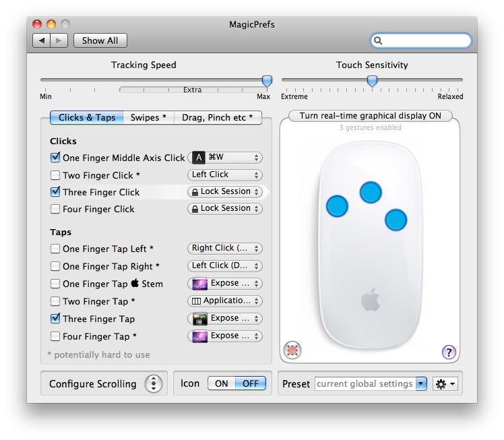Click the Configure Scrolling label
Image resolution: width=504 pixels, height=440 pixels.
click(x=92, y=384)
